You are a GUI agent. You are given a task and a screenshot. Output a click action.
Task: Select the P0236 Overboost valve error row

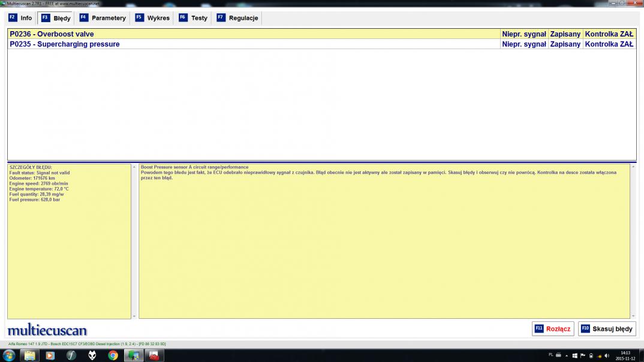tap(321, 34)
